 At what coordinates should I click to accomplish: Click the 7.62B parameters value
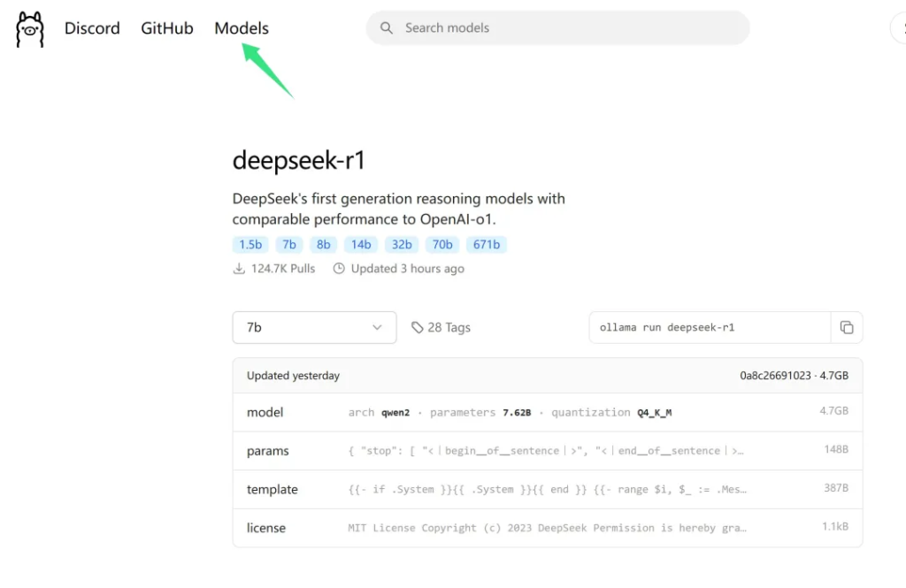pyautogui.click(x=517, y=412)
